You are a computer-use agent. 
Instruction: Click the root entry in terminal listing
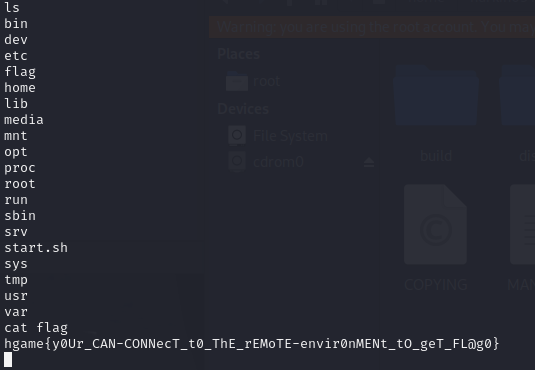pos(20,184)
